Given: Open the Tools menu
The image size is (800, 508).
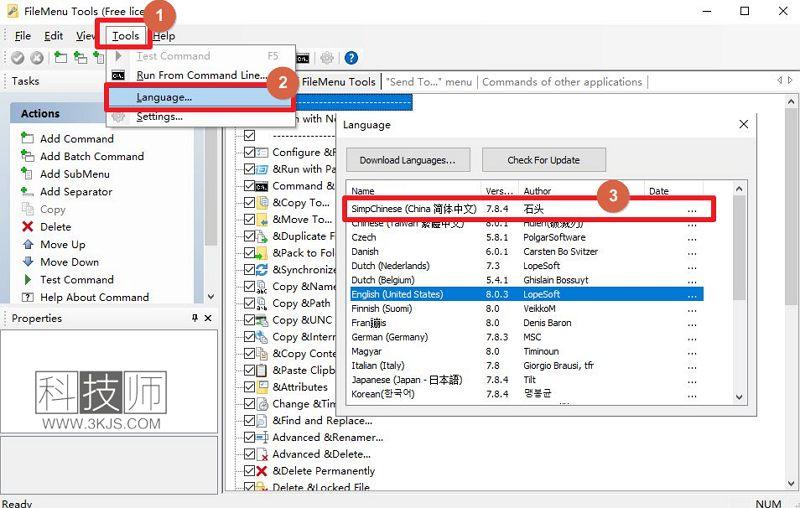Looking at the screenshot, I should tap(126, 36).
